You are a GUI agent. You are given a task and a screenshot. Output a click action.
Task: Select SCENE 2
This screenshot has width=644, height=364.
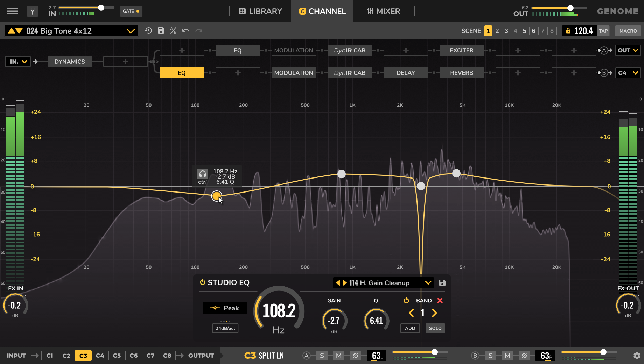tap(497, 31)
